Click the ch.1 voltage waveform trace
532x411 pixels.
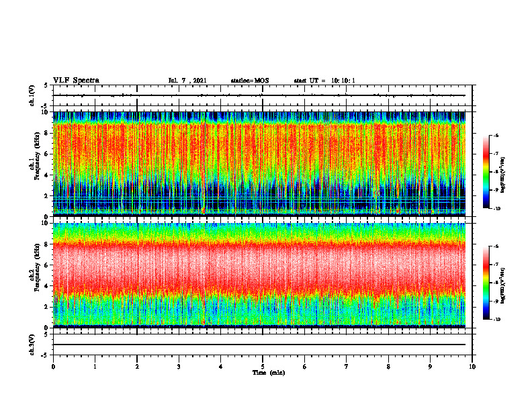[259, 95]
